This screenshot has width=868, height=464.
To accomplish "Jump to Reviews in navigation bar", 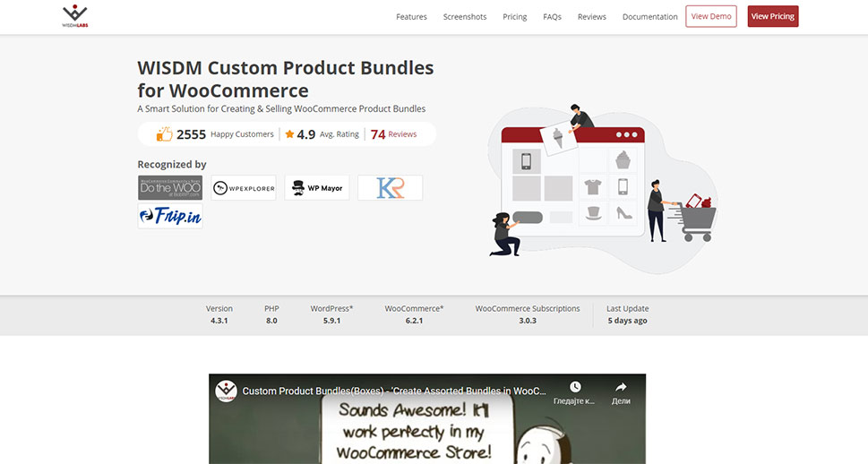I will coord(592,17).
